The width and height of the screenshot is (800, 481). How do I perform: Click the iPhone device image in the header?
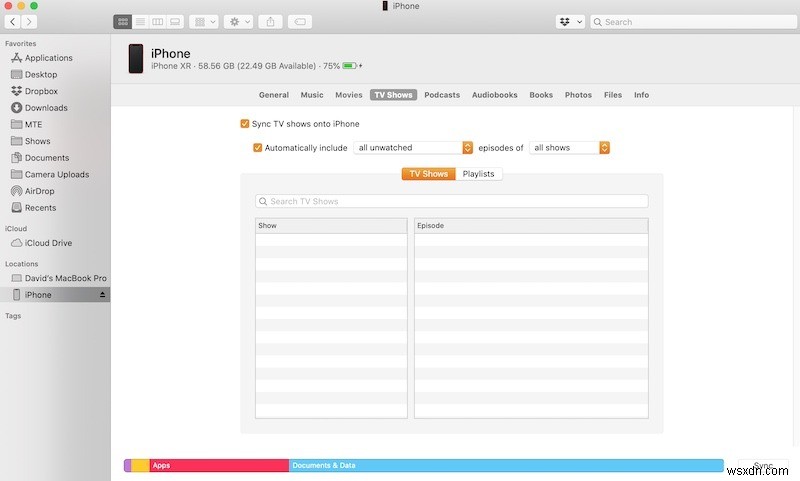click(136, 58)
